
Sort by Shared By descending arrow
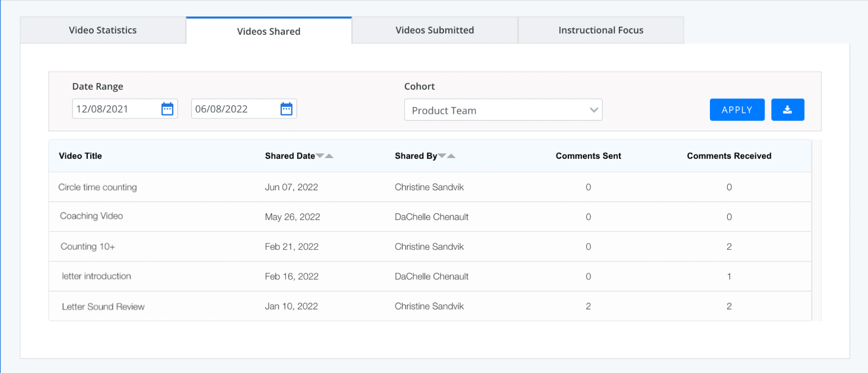coord(442,155)
